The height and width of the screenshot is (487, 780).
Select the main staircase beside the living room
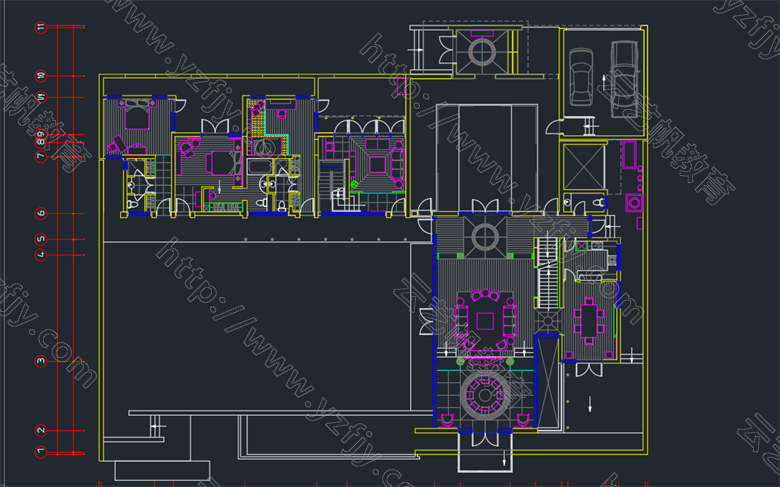coord(548,273)
